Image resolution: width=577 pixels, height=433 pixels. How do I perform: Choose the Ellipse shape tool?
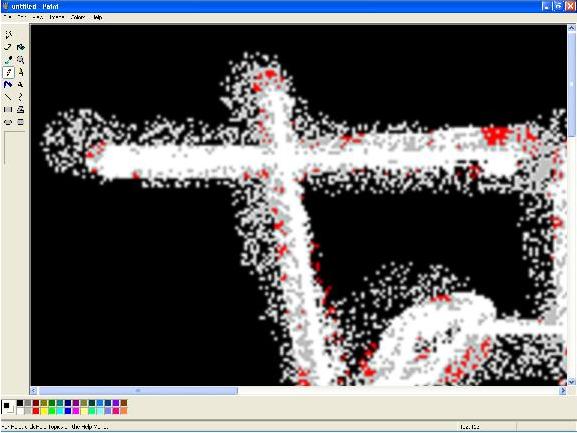[x=8, y=122]
